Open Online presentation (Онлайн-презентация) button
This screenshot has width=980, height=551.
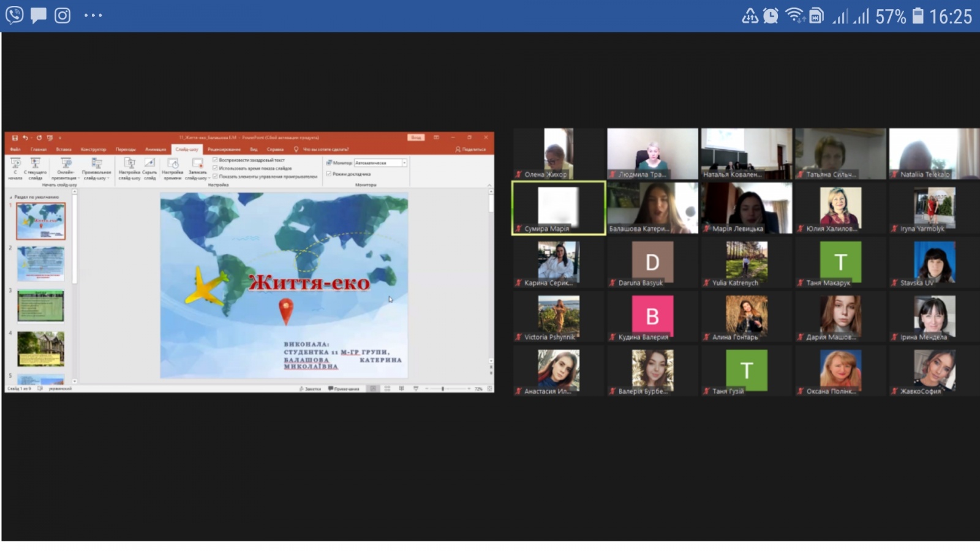[66, 168]
